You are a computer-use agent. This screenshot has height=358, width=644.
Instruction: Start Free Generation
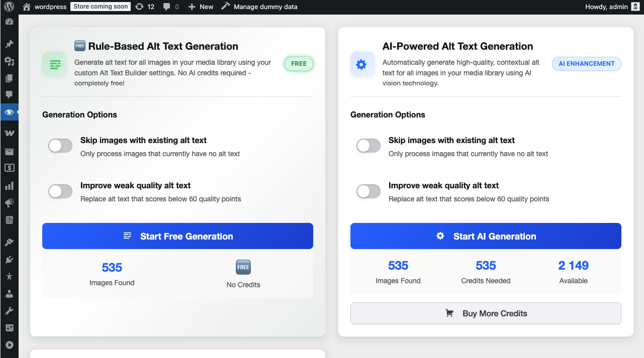177,236
